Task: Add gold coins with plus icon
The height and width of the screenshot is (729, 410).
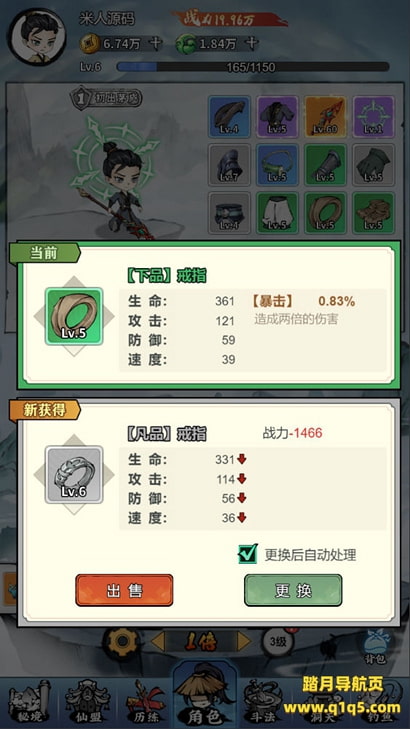Action: [157, 44]
